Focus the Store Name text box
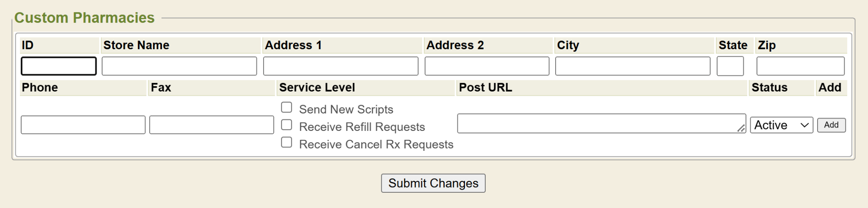The width and height of the screenshot is (868, 208). coord(179,66)
